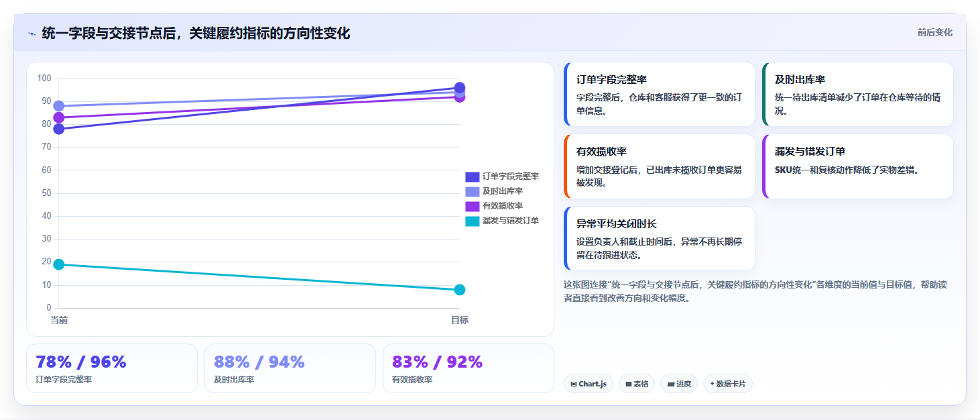Open the 及时出库率 description card

858,95
